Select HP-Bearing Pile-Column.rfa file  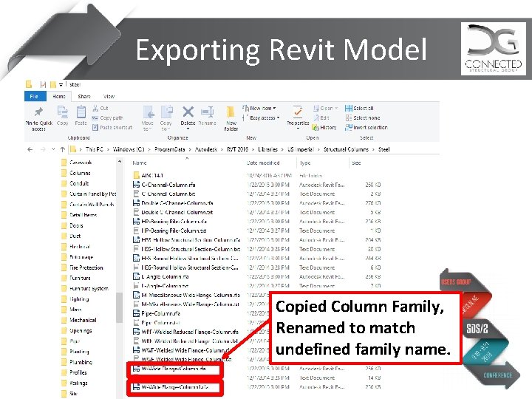click(x=170, y=222)
